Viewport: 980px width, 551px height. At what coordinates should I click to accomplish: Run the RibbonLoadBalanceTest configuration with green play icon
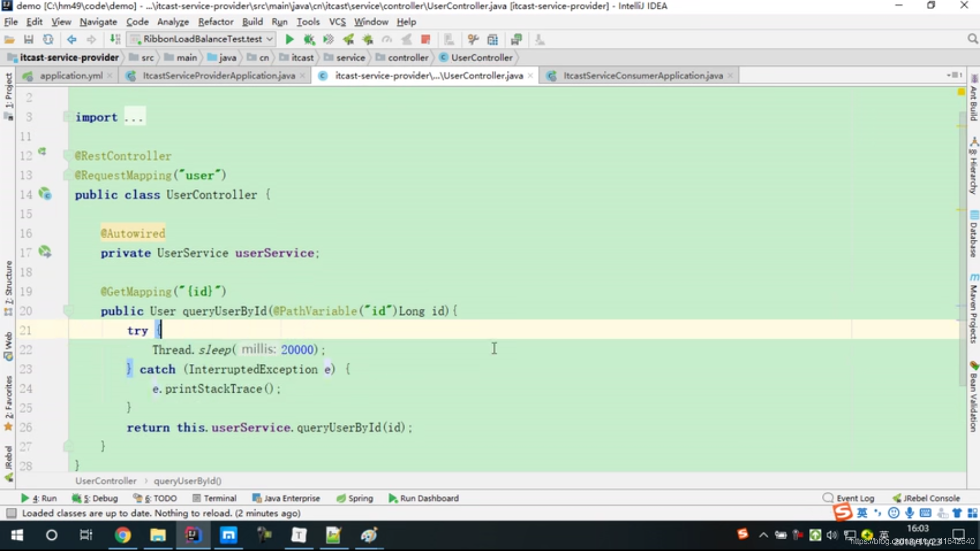(289, 39)
